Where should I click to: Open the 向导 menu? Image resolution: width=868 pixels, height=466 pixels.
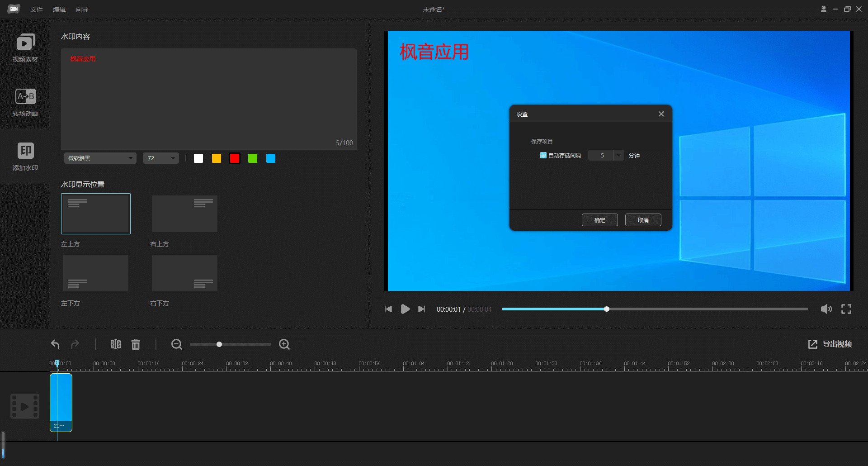82,10
